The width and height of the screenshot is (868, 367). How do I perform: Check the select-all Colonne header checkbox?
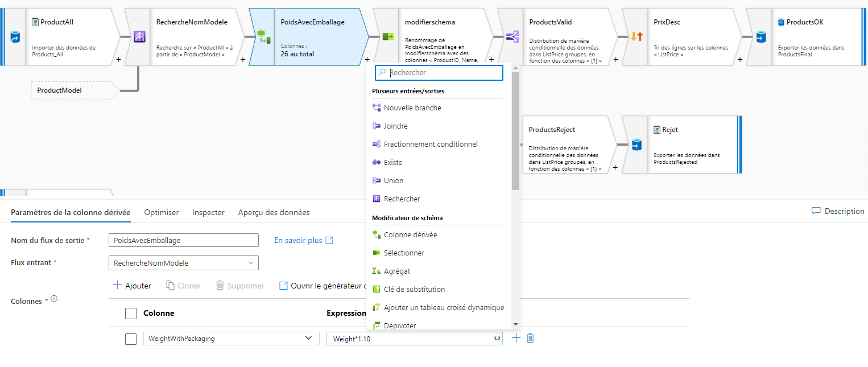pos(130,313)
